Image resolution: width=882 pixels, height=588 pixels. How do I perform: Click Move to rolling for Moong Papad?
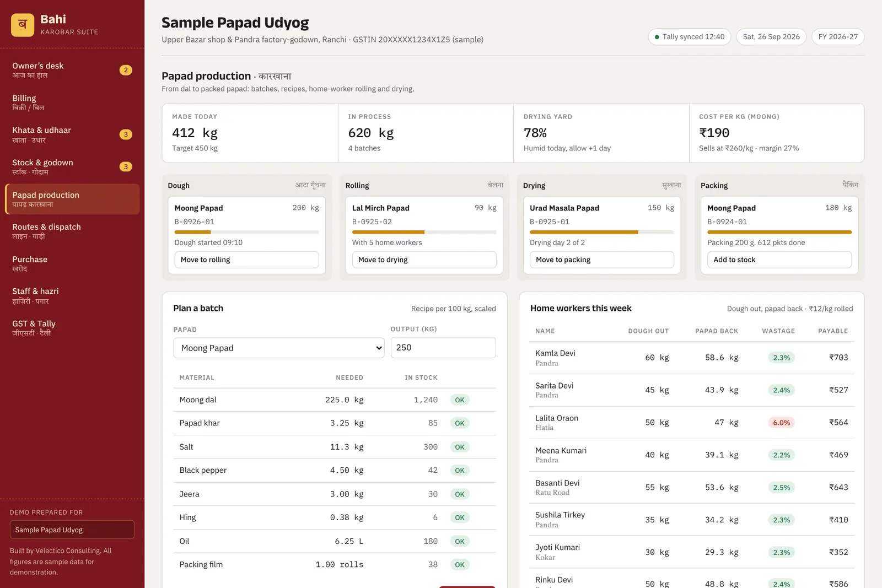coord(246,260)
